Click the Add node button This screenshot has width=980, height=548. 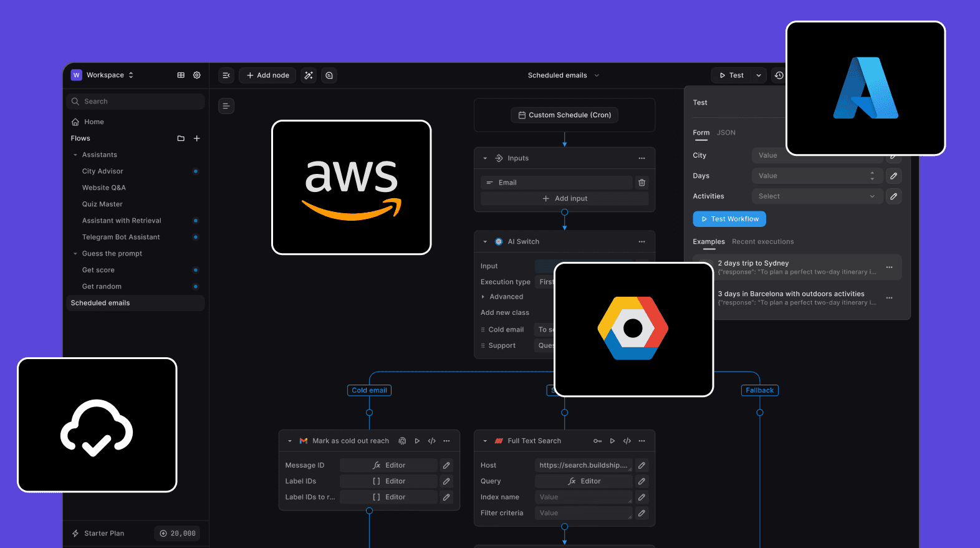[x=267, y=75]
